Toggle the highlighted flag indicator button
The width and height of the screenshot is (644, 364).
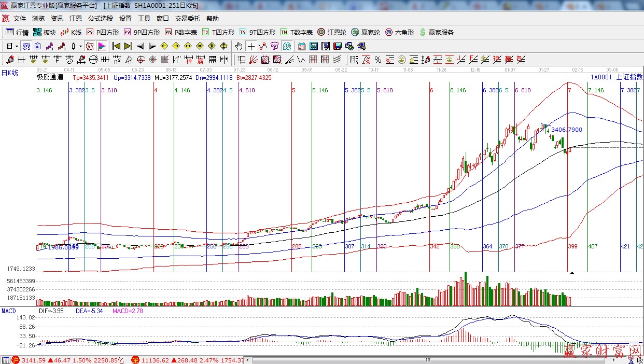(x=102, y=46)
